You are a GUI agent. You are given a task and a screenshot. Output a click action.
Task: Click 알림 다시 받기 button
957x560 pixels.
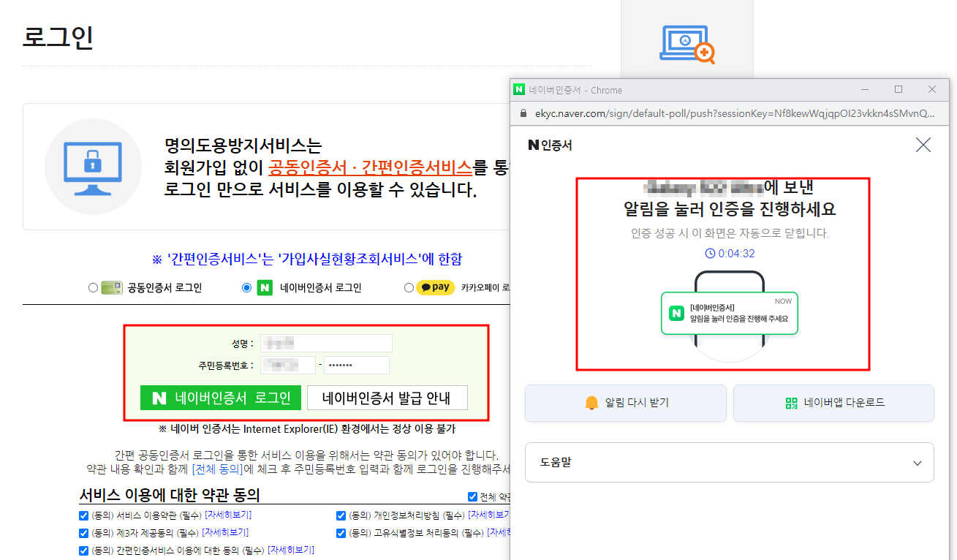click(x=626, y=403)
